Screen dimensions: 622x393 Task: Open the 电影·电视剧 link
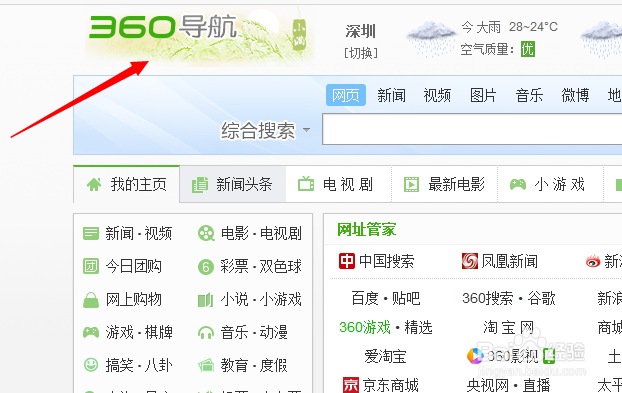tap(261, 233)
